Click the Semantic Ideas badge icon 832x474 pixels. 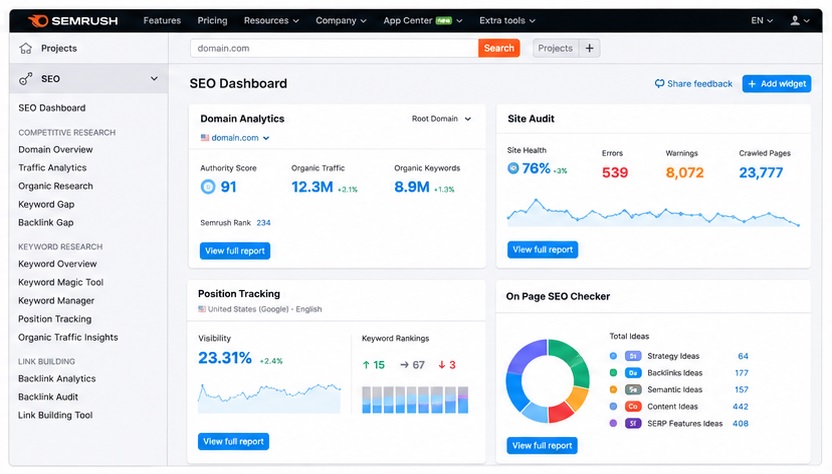(632, 390)
